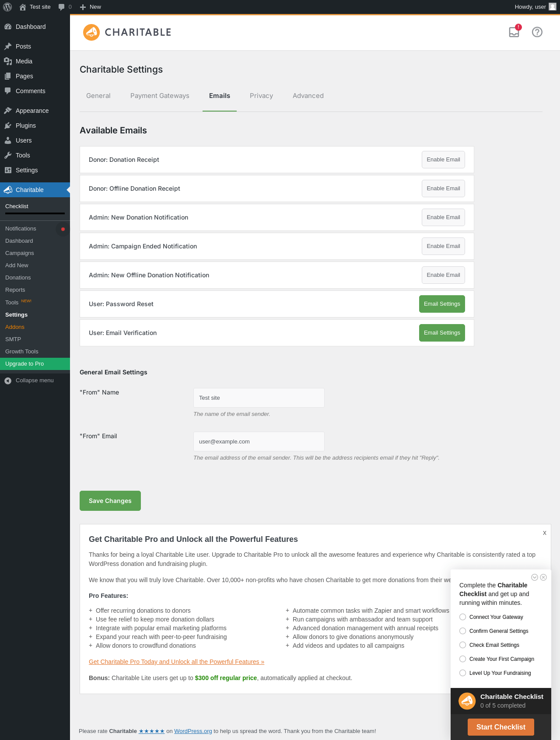Click the Appearance brush icon

tap(8, 111)
